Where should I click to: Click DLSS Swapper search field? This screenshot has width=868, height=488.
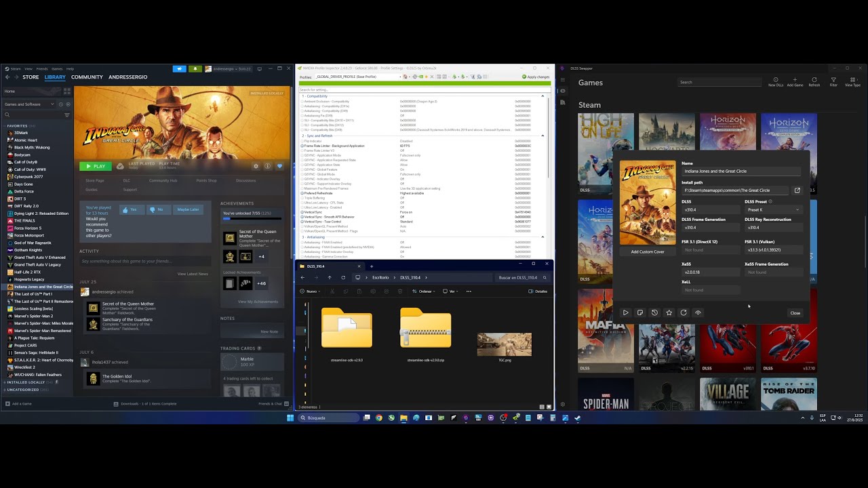(x=720, y=82)
